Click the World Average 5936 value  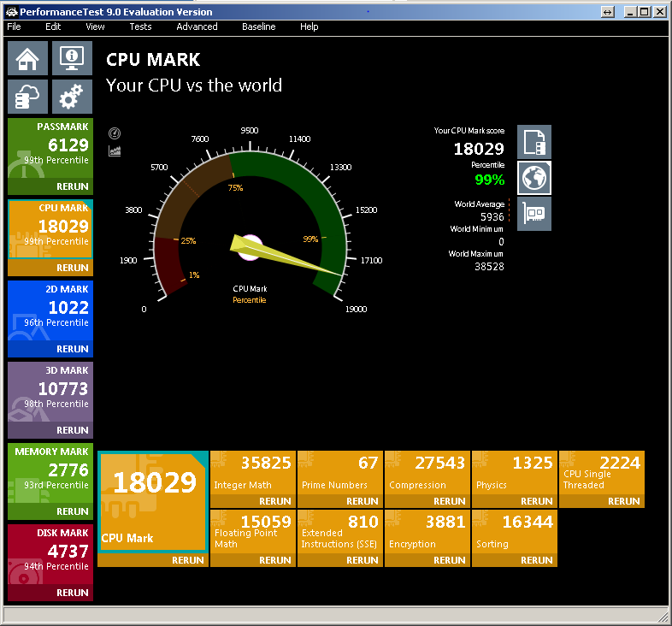coord(492,217)
